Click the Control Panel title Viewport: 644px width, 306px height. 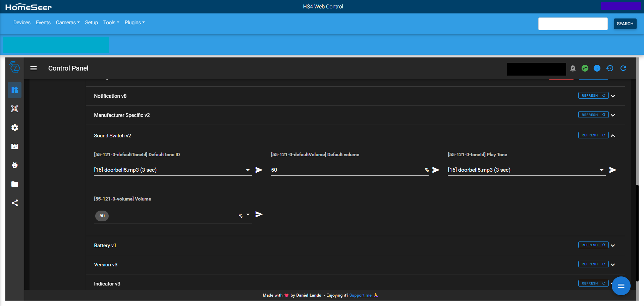(x=68, y=68)
